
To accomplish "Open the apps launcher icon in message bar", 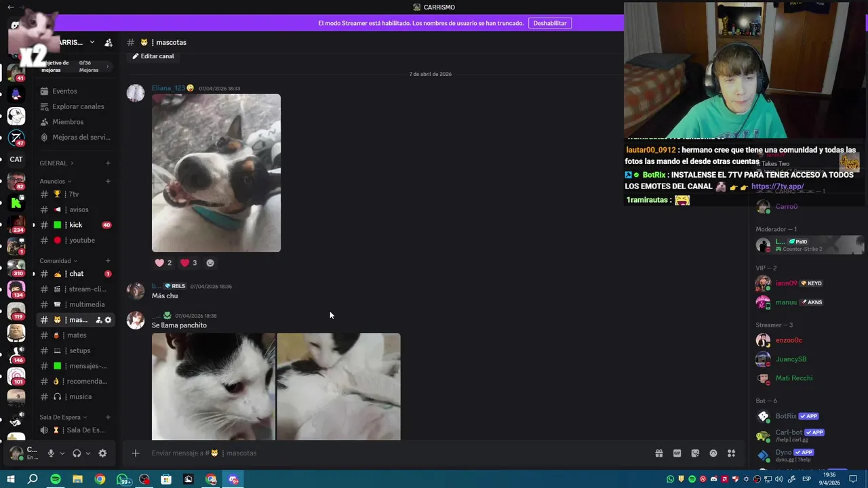I will pyautogui.click(x=732, y=453).
